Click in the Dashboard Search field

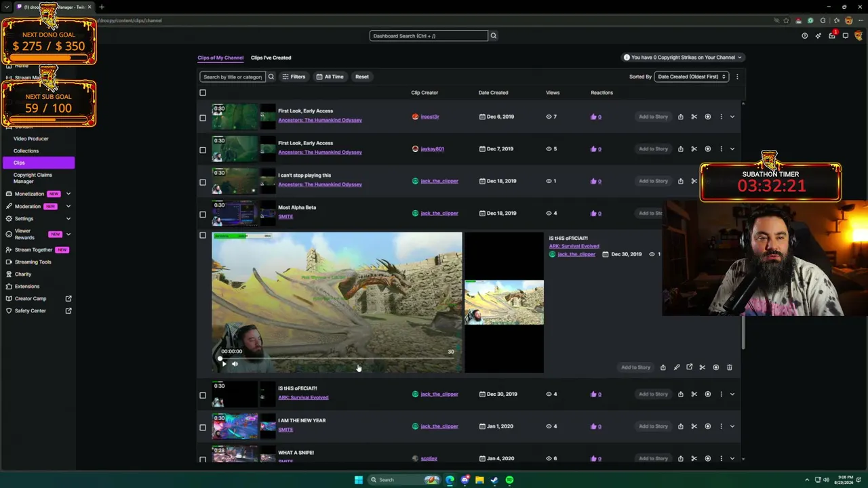point(429,36)
